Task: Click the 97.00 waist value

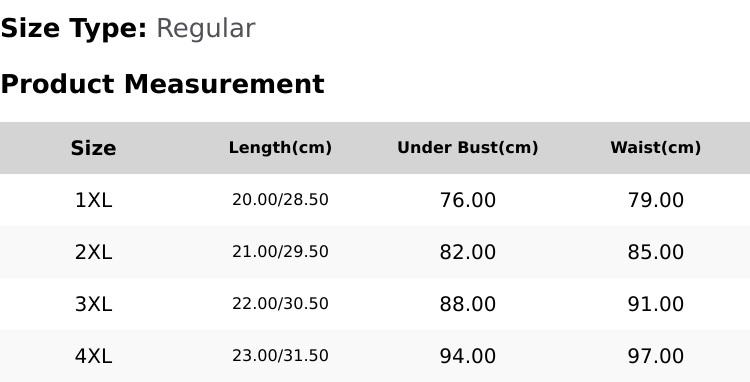Action: [x=656, y=356]
